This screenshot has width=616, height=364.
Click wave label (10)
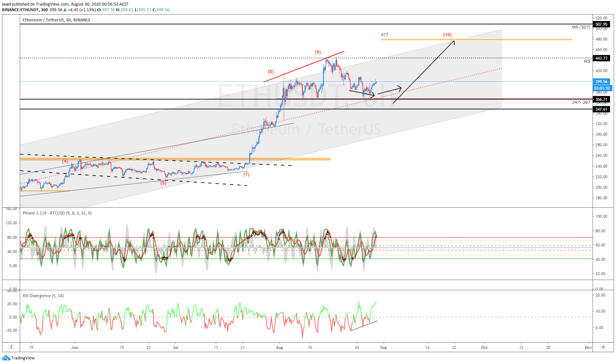(x=447, y=35)
